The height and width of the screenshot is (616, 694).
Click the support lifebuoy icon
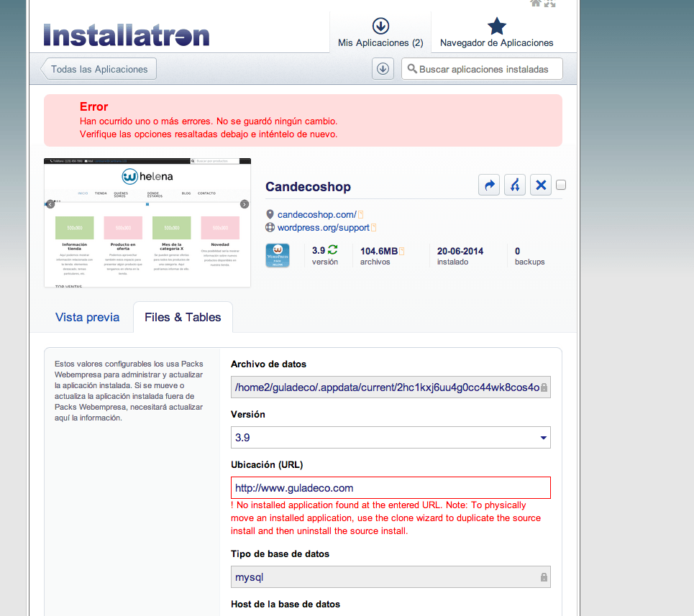tap(270, 227)
